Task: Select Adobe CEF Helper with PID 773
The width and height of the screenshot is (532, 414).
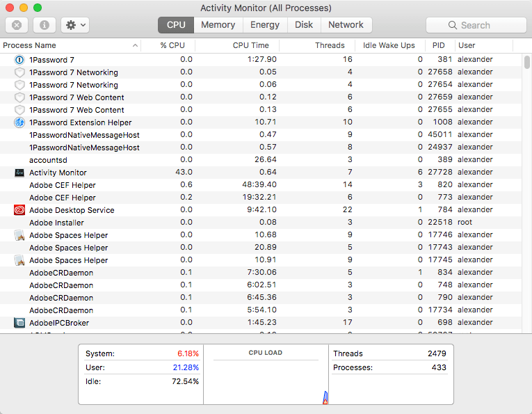Action: coord(261,198)
